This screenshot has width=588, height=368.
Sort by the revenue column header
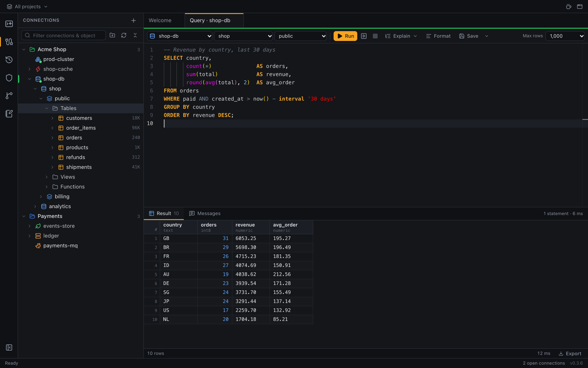[x=251, y=227]
